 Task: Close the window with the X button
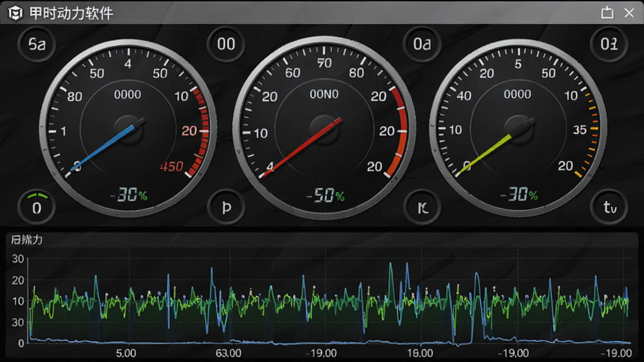[629, 13]
